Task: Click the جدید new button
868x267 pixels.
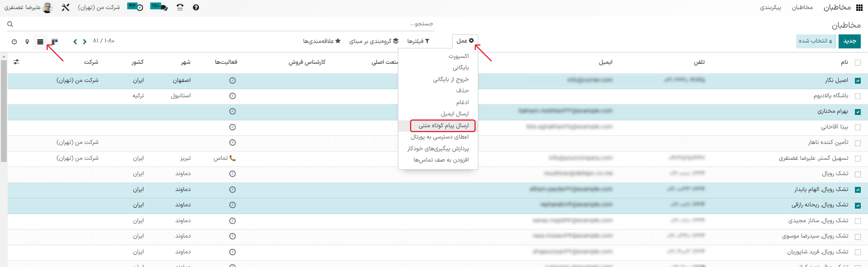Action: point(849,41)
